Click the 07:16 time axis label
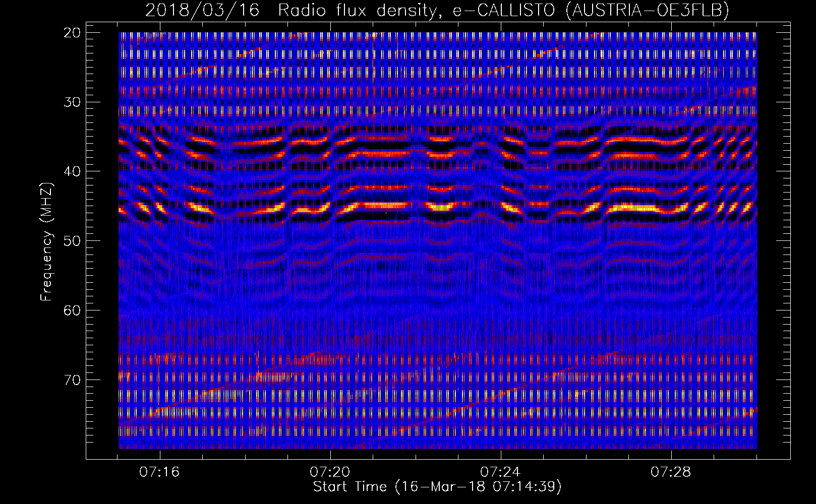 (160, 472)
